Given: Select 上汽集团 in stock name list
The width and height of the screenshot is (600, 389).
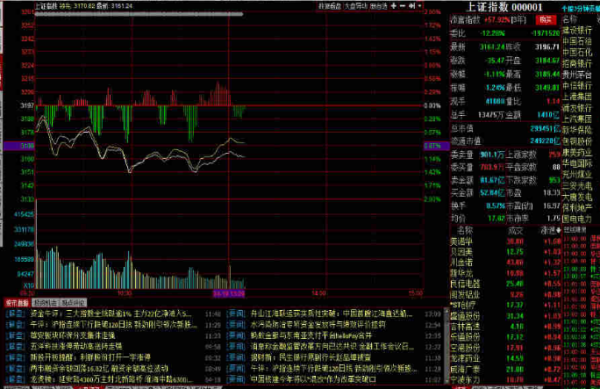Looking at the screenshot, I should [577, 119].
